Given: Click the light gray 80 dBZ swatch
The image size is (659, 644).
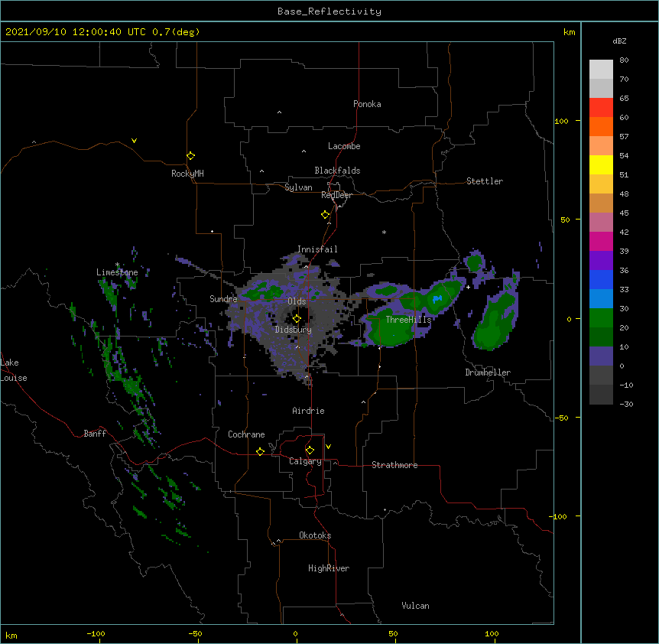Looking at the screenshot, I should pos(601,70).
